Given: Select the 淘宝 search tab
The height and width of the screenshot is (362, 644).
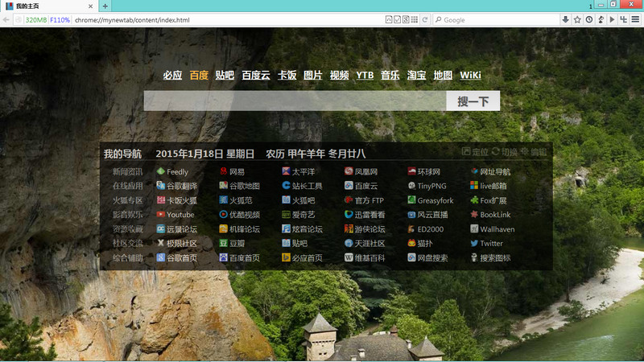Looking at the screenshot, I should [x=416, y=76].
